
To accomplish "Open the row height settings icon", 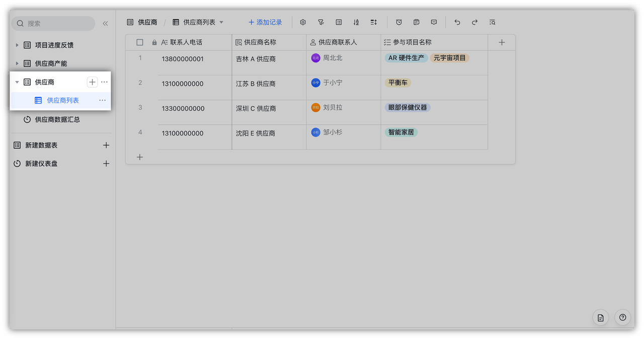I will [374, 22].
